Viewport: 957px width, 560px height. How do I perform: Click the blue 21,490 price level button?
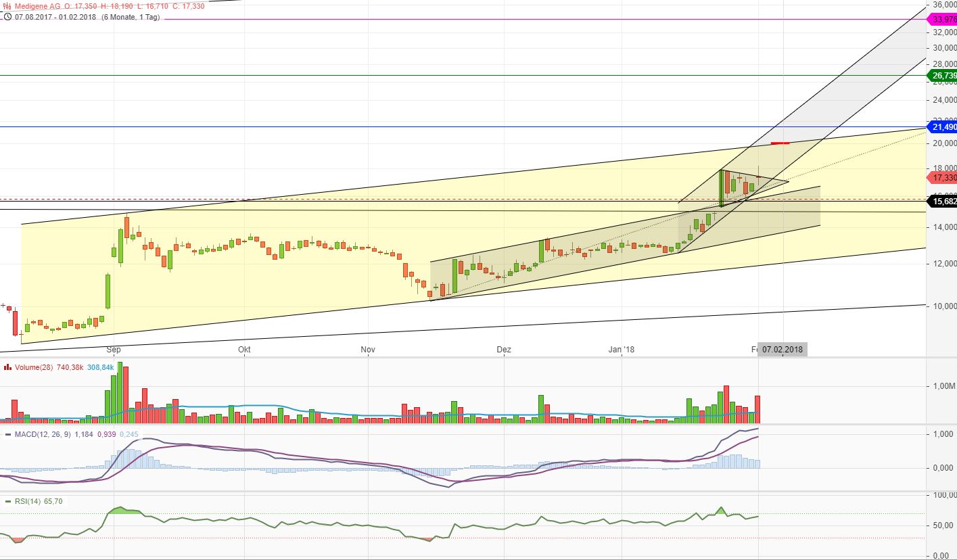[x=942, y=127]
